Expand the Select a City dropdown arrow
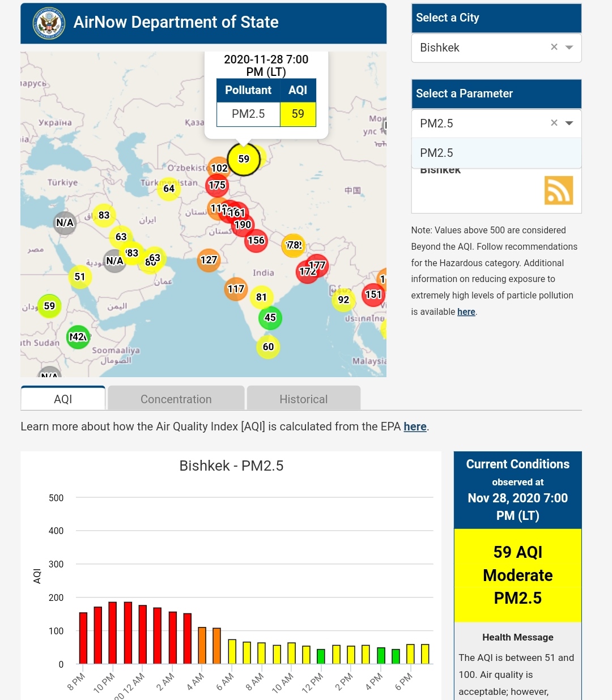 pyautogui.click(x=569, y=47)
